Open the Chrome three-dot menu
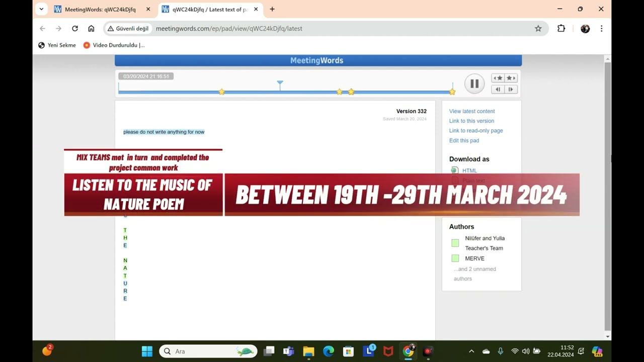Screen dimensions: 644x362 [601, 29]
